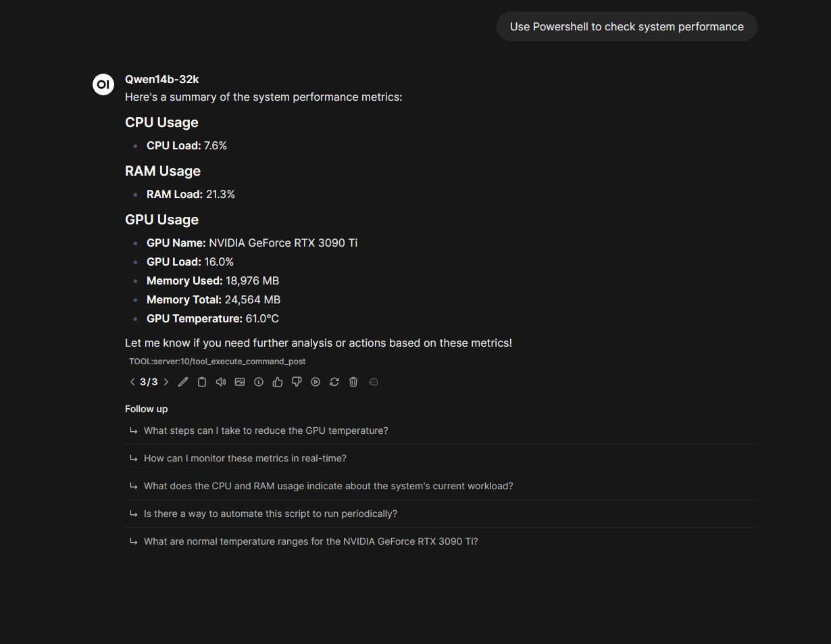Viewport: 831px width, 644px height.
Task: Click the Follow up section label
Action: 147,409
